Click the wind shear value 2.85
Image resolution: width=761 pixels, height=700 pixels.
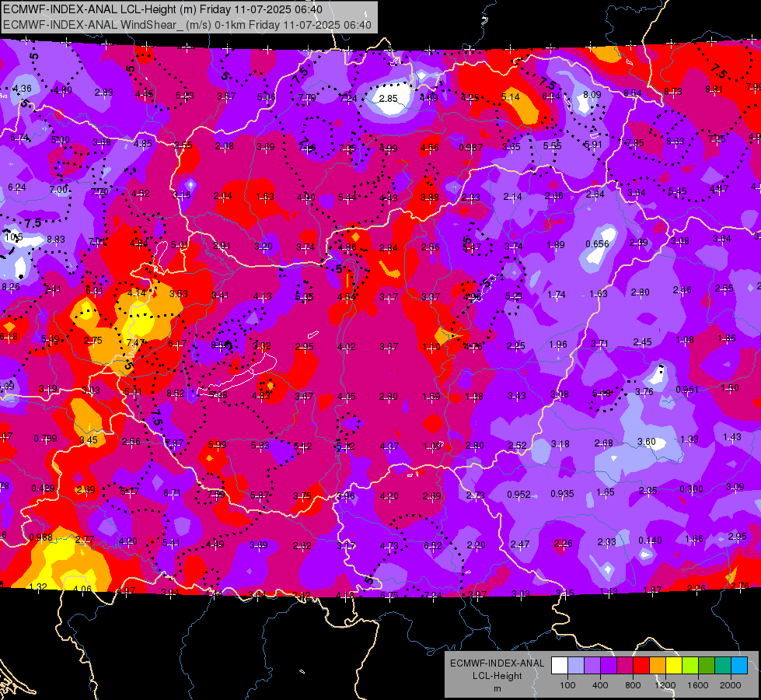pyautogui.click(x=388, y=98)
